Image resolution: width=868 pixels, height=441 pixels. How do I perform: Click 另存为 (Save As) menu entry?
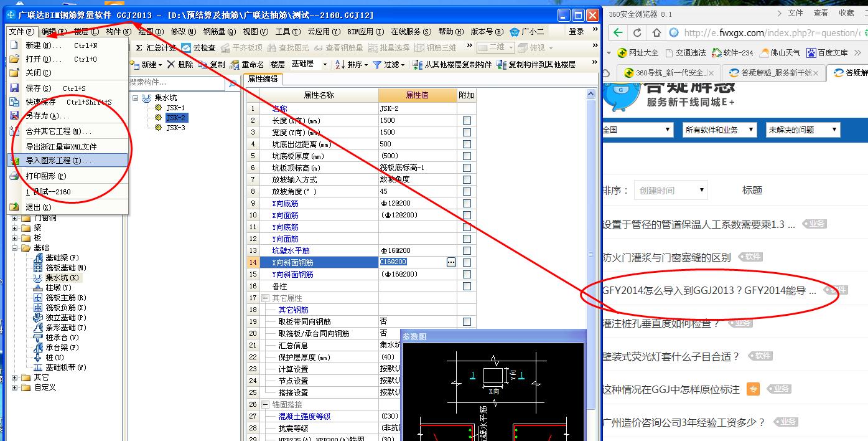[x=67, y=116]
